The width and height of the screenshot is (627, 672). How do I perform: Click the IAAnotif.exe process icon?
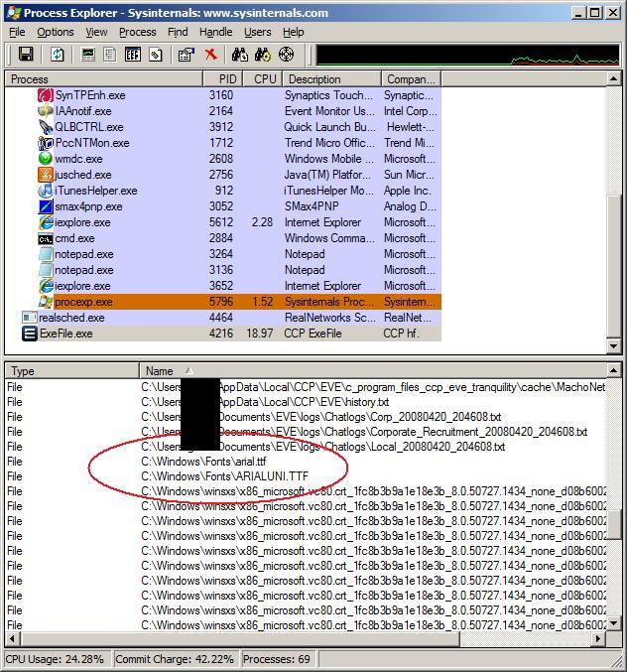[x=46, y=111]
